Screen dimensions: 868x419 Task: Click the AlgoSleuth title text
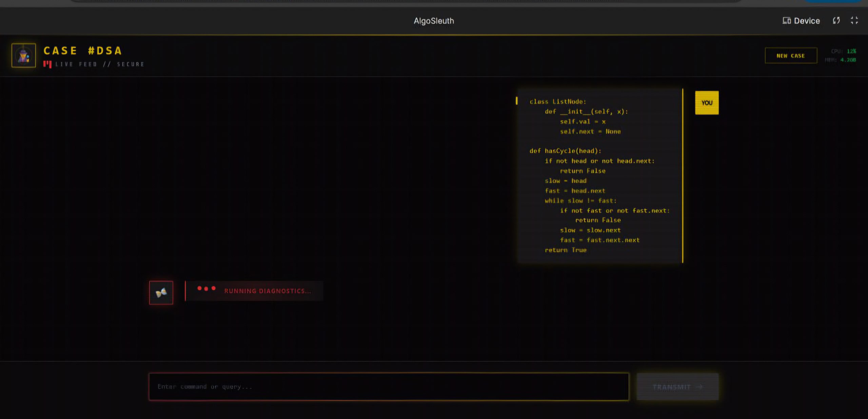[434, 21]
